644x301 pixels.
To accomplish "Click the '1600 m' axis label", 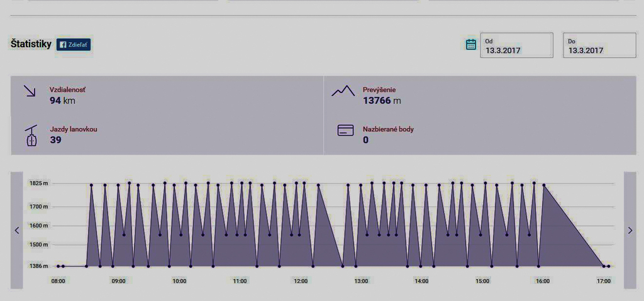I will coord(38,226).
